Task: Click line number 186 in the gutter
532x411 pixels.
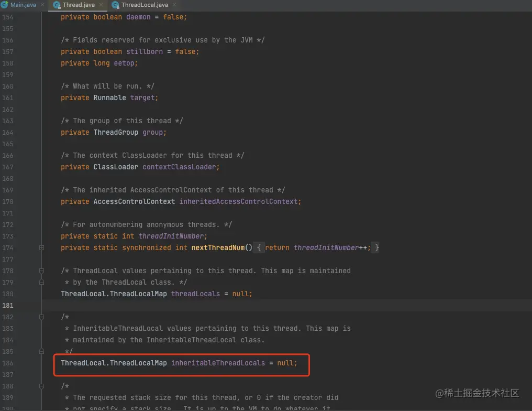Action: (7, 363)
